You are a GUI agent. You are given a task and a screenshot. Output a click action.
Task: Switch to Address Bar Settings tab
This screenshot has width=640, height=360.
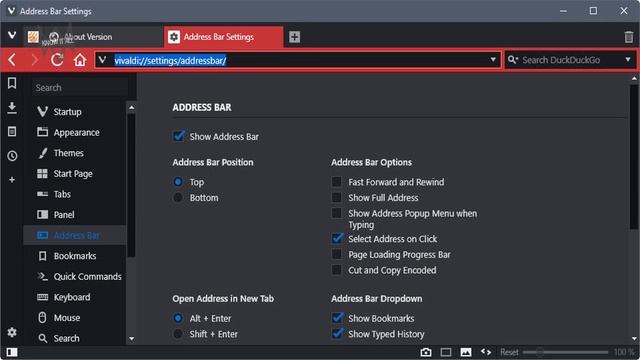coord(223,37)
